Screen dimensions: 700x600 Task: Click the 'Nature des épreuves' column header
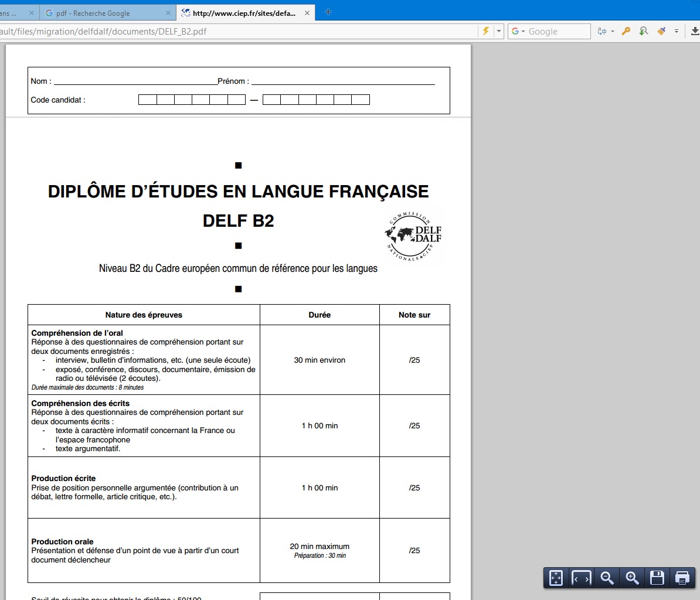click(144, 315)
